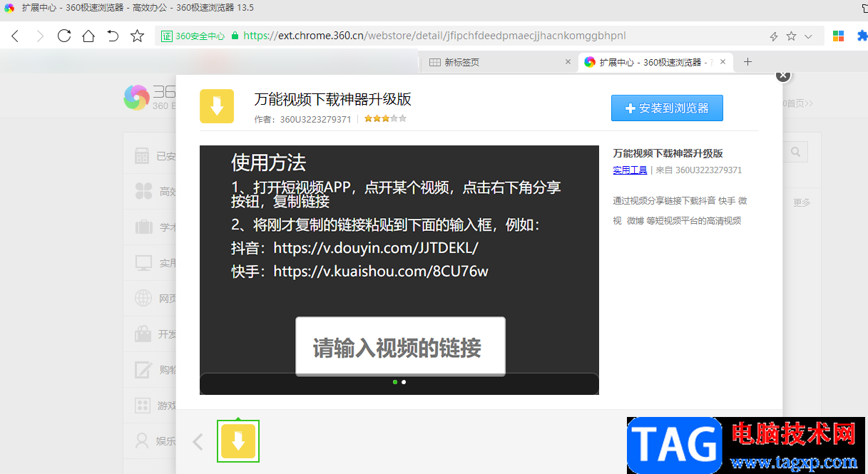Open the home page icon
868x474 pixels.
pyautogui.click(x=88, y=36)
